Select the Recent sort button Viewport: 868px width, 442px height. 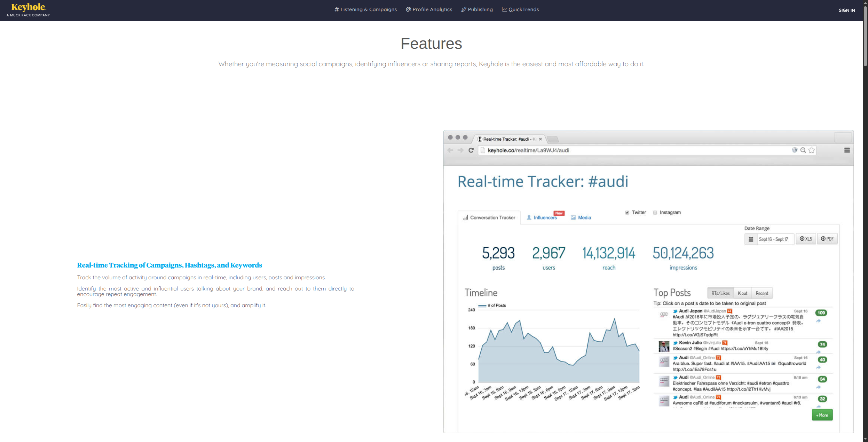[x=762, y=293]
